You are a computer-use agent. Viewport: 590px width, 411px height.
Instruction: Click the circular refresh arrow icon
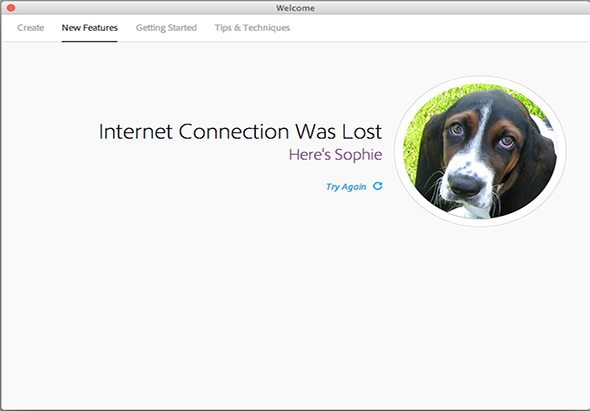(378, 186)
